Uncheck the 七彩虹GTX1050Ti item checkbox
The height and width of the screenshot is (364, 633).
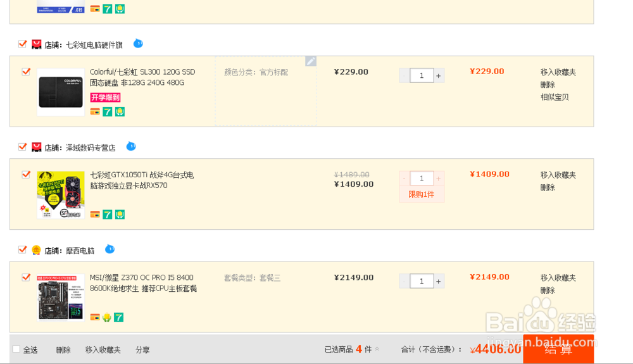(26, 175)
